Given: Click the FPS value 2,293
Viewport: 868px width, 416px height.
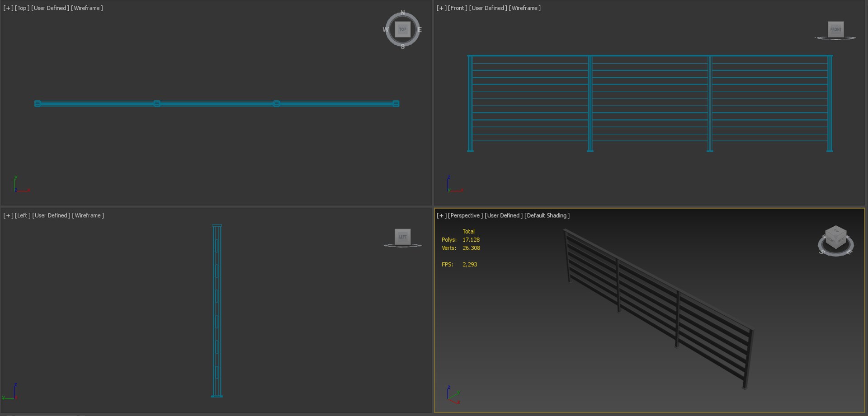Looking at the screenshot, I should tap(470, 265).
